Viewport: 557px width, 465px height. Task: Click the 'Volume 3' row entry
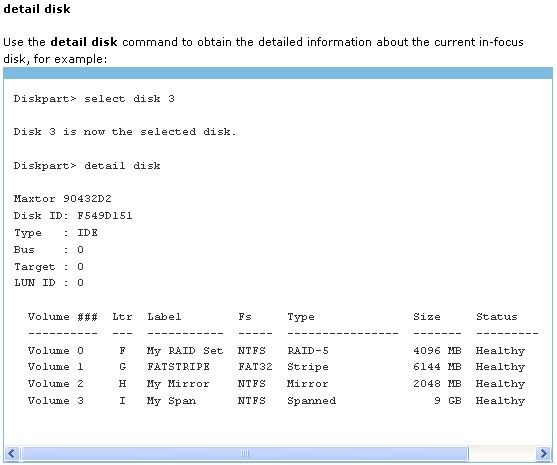(x=56, y=401)
